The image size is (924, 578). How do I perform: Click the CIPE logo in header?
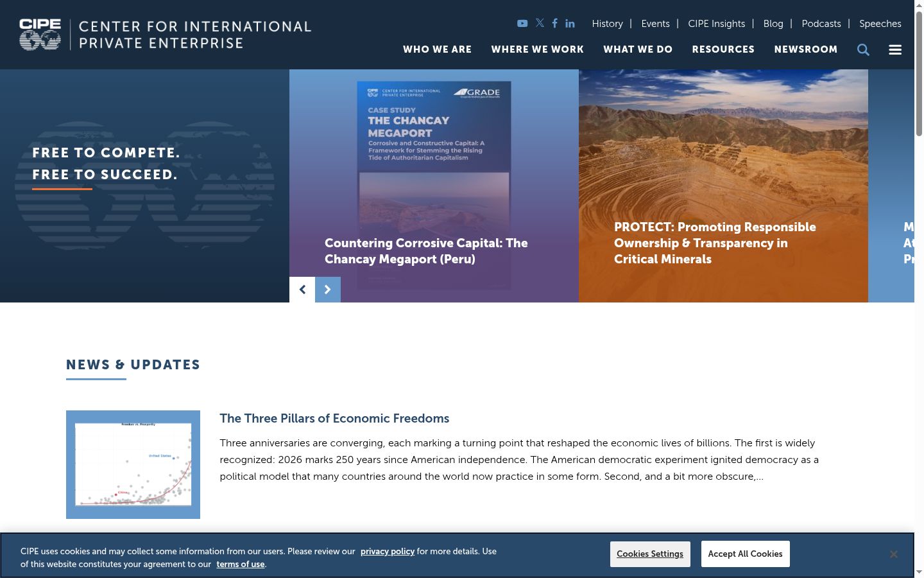165,34
